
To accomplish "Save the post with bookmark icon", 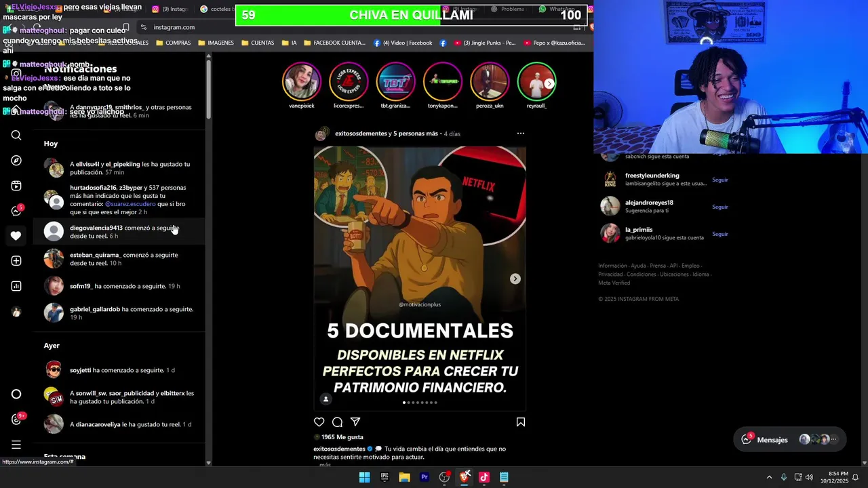I will [x=521, y=422].
